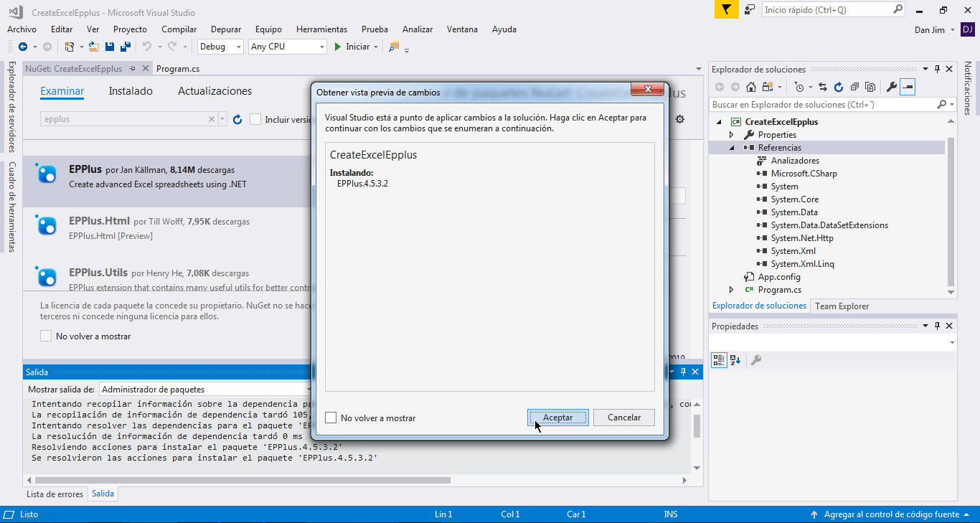This screenshot has width=980, height=523.
Task: Click the green Iniciar play icon
Action: [339, 47]
